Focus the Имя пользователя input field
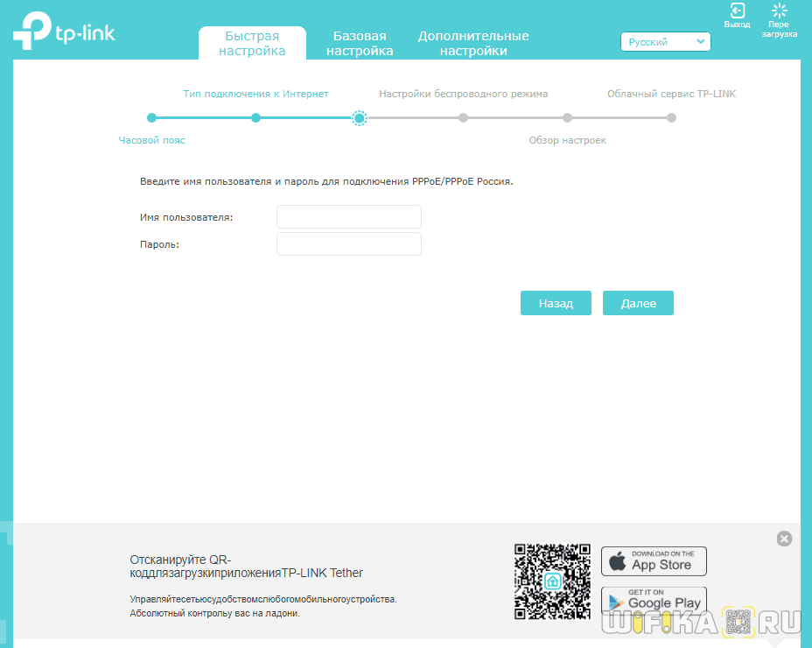 coord(349,216)
